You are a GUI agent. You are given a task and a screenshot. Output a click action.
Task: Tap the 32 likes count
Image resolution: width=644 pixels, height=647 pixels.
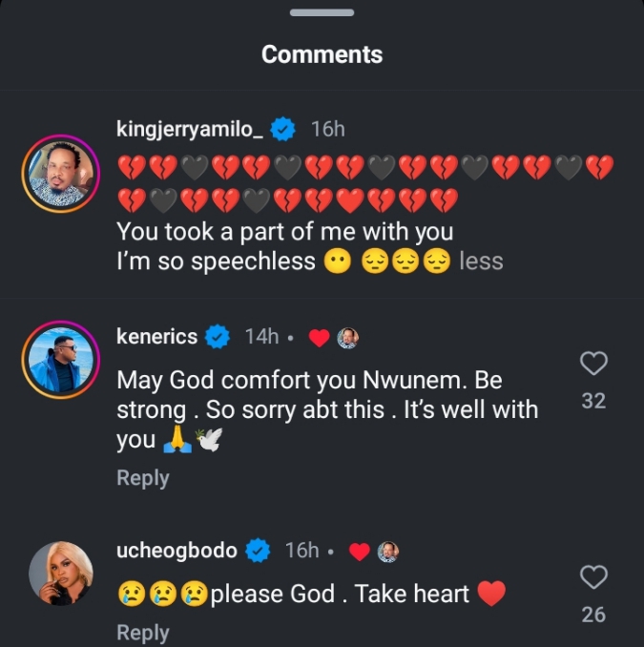click(x=593, y=402)
